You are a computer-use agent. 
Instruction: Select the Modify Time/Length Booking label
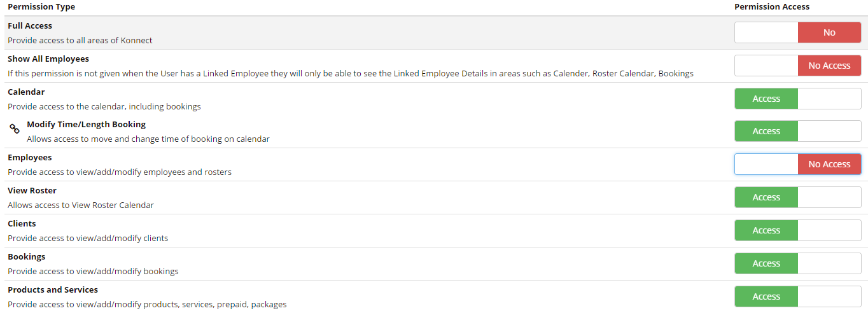click(x=86, y=125)
